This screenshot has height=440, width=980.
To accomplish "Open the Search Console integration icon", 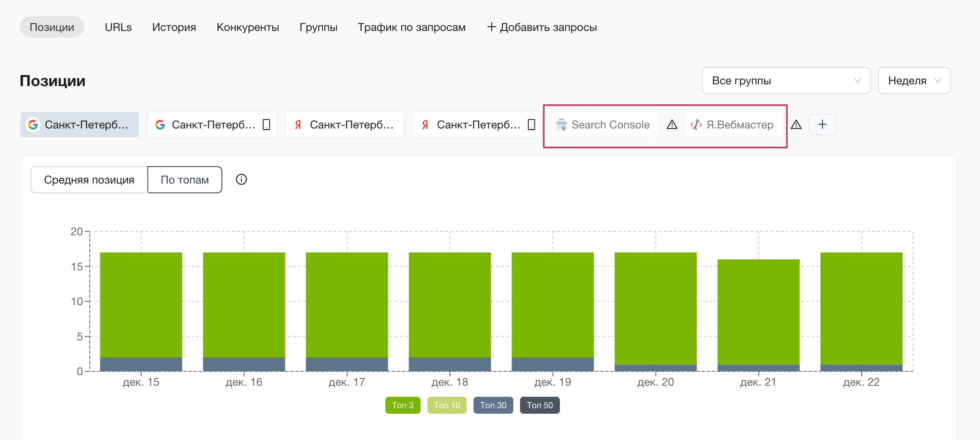I will pos(562,124).
